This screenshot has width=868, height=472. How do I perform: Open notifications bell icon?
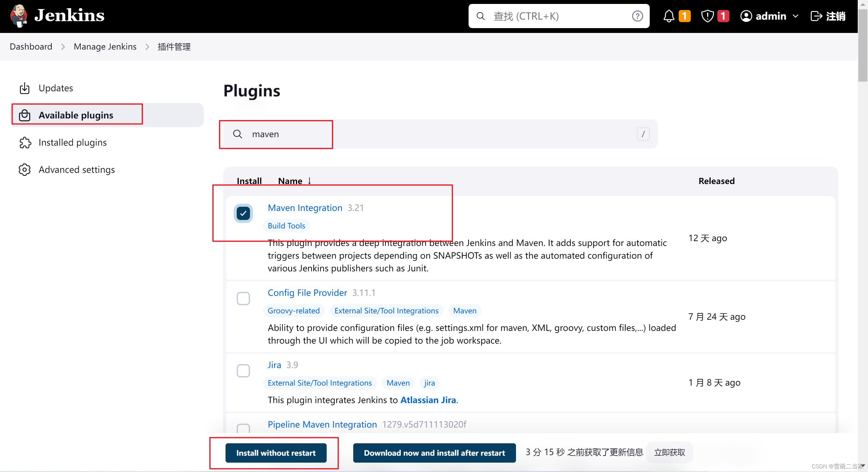point(669,16)
